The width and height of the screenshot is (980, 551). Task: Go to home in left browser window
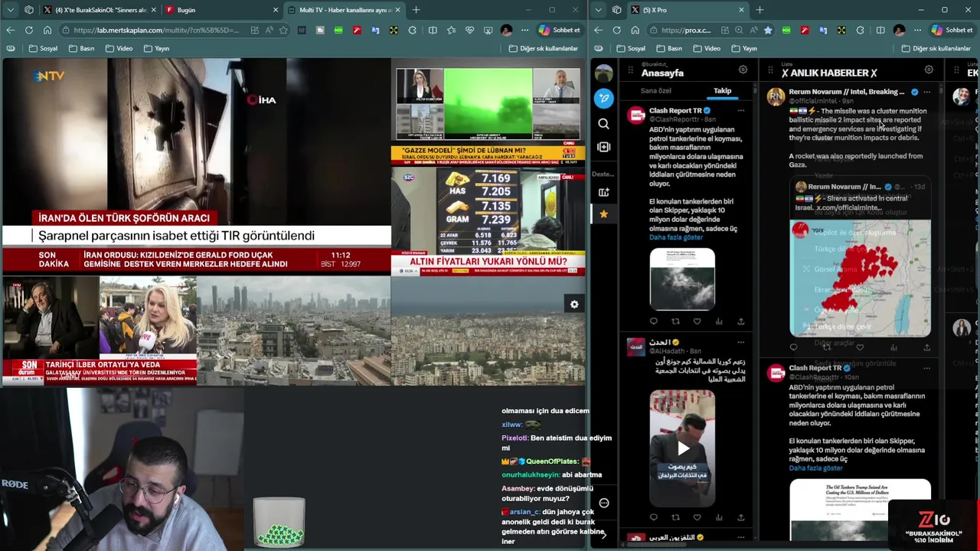tap(47, 30)
